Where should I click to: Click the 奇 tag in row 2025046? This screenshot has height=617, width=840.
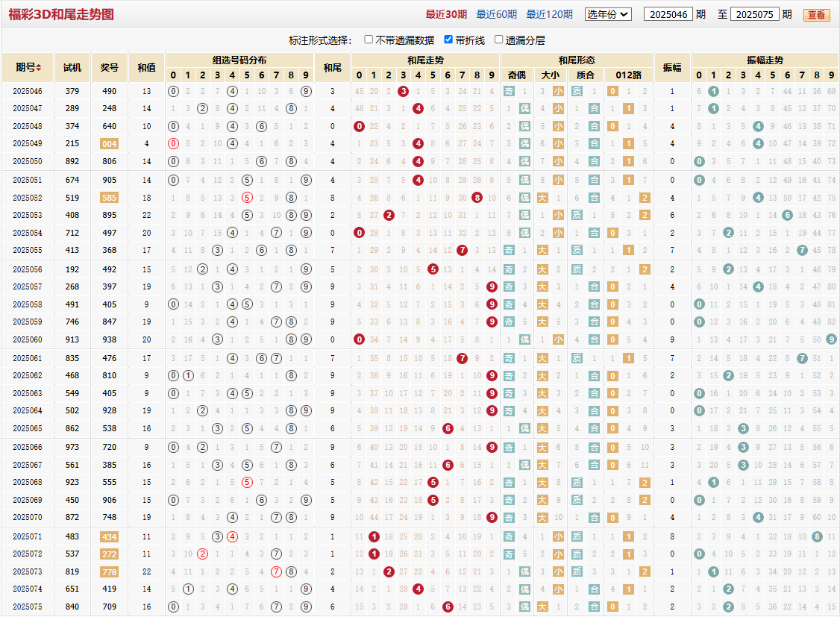tap(509, 92)
